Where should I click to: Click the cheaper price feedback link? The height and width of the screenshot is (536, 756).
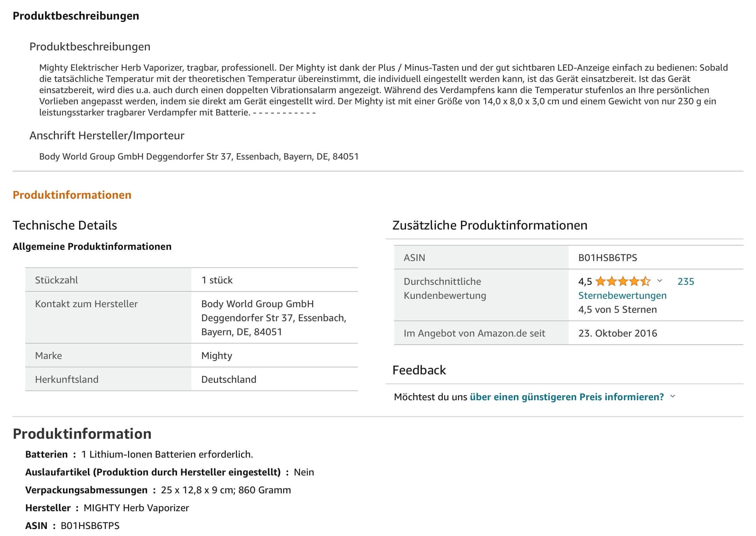[x=567, y=397]
